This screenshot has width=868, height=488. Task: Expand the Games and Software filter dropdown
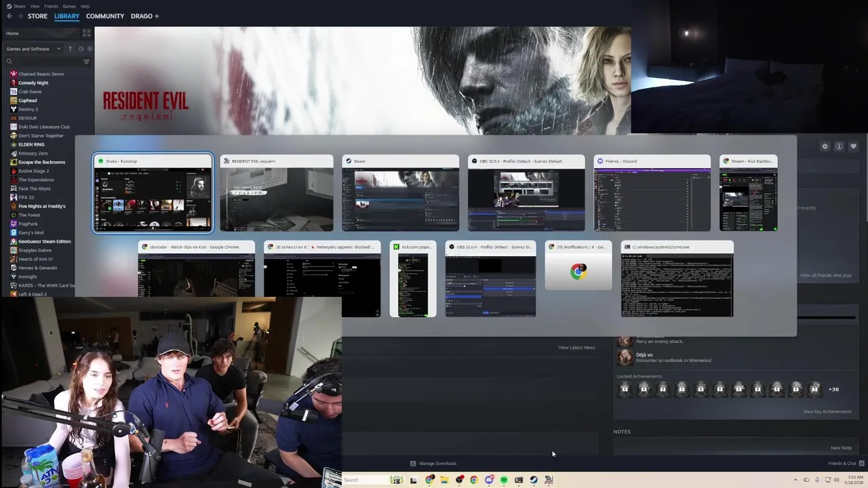tap(33, 49)
